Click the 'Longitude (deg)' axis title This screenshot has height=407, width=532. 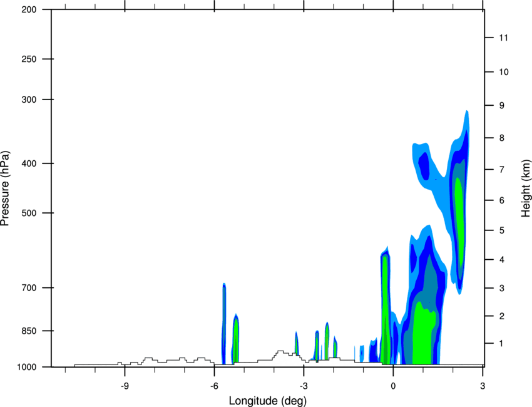coord(268,401)
